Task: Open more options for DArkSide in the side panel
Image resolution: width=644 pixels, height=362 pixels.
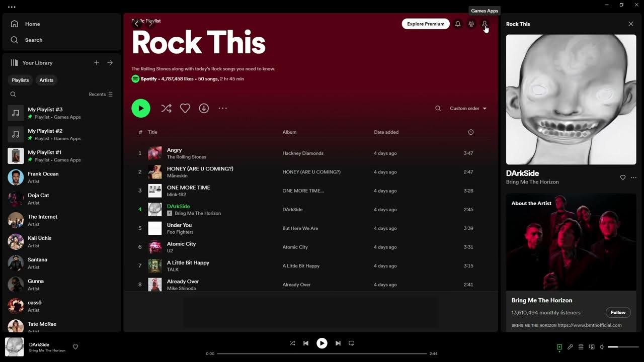Action: pyautogui.click(x=633, y=177)
